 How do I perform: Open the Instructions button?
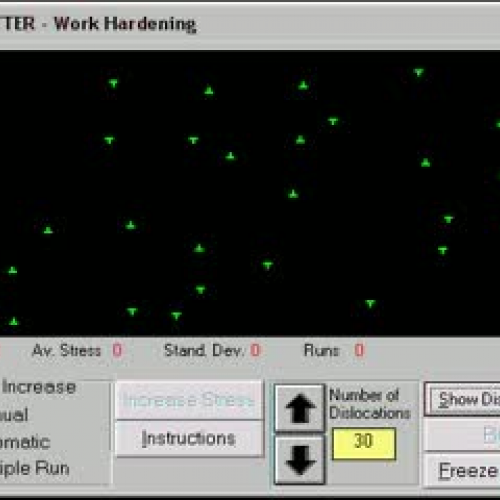tap(189, 438)
